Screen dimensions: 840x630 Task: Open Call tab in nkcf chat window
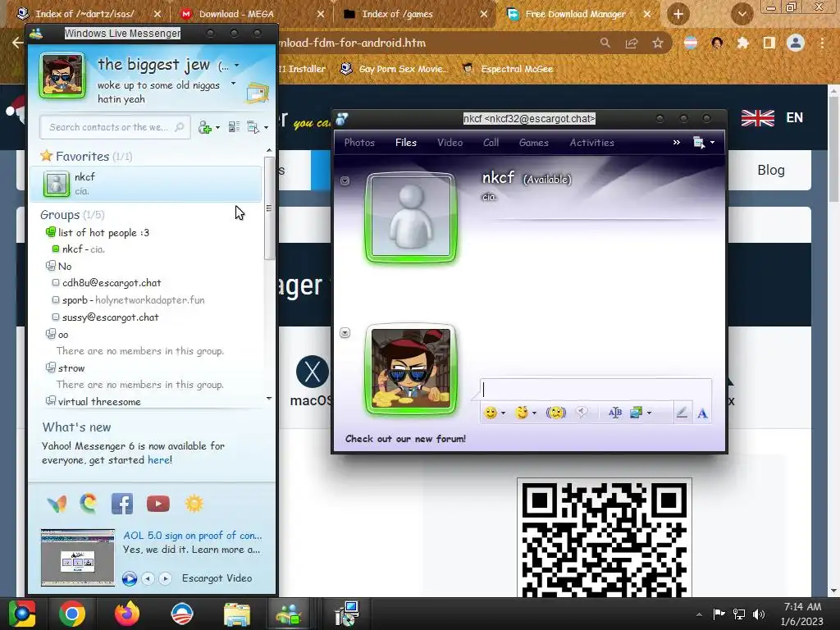(491, 143)
